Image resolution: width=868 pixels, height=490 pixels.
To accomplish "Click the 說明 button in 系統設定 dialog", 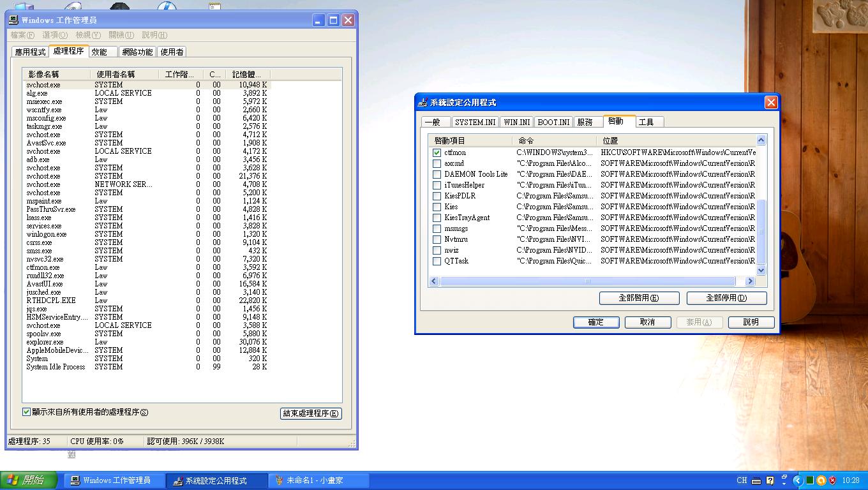I will pos(751,322).
